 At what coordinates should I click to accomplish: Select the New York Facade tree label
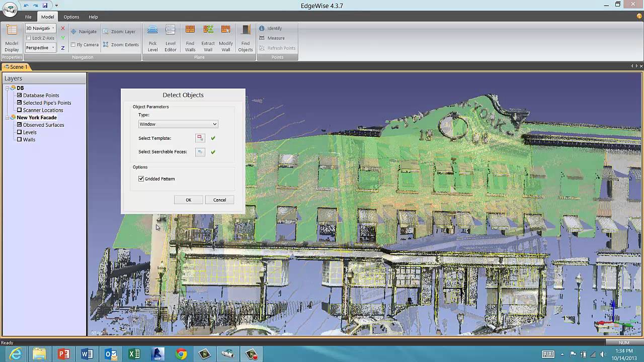click(37, 117)
